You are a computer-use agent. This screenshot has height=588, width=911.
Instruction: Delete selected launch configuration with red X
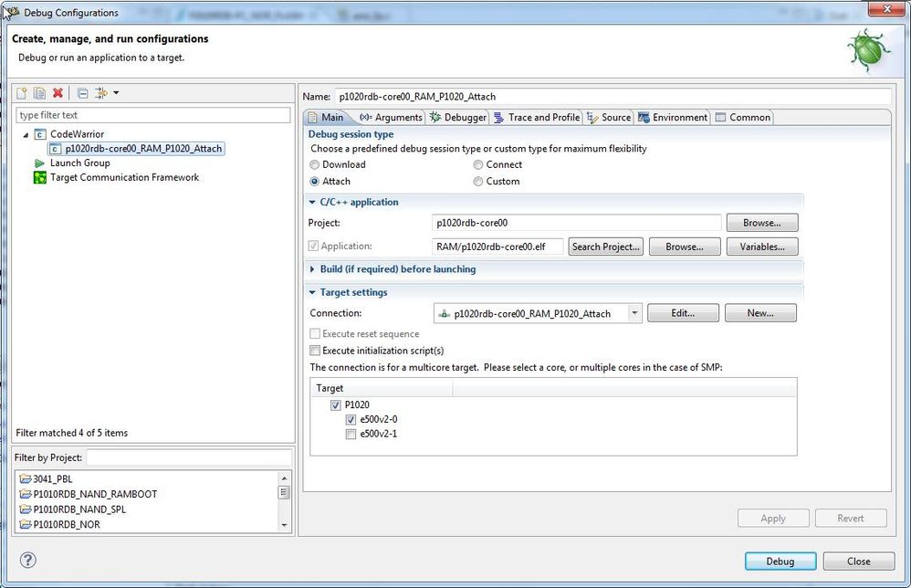point(58,93)
